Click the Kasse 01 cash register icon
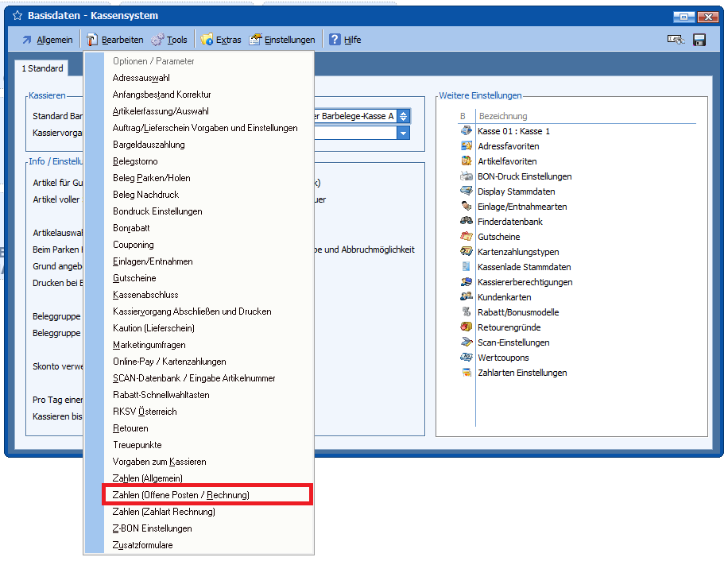 (x=467, y=131)
